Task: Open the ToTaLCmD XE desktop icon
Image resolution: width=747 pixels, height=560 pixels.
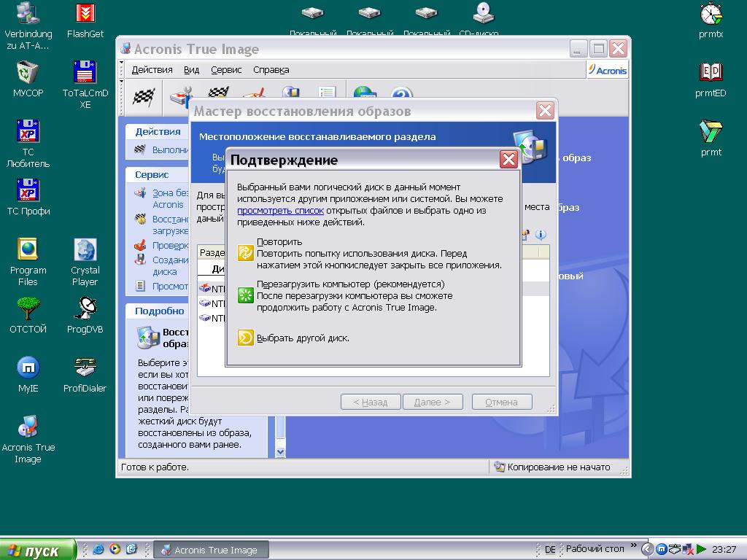Action: (85, 85)
